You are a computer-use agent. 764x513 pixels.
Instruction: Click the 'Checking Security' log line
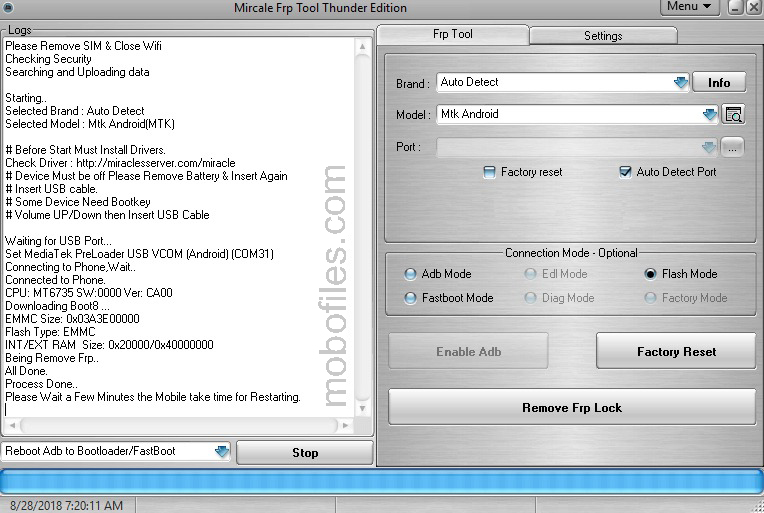coord(48,59)
